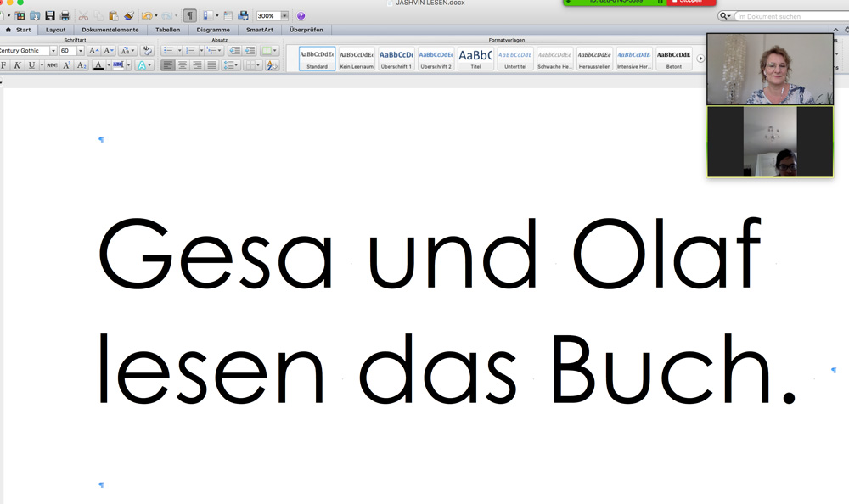Click the open document folder icon
This screenshot has height=504, width=849.
tap(35, 16)
